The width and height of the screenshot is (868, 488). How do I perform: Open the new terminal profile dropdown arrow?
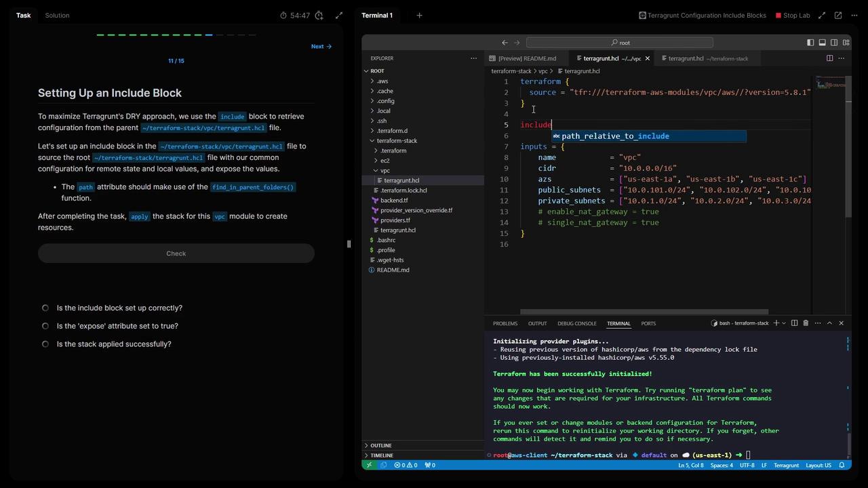784,323
